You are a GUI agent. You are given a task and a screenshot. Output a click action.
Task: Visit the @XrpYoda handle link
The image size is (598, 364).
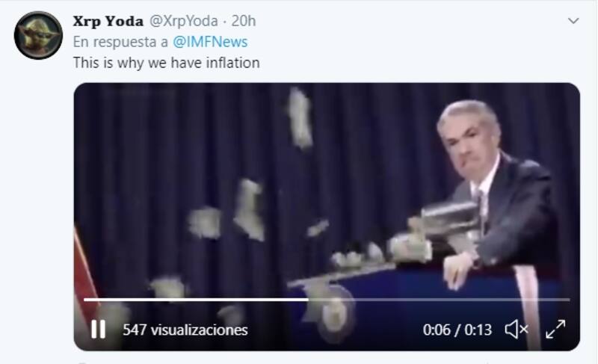point(184,21)
